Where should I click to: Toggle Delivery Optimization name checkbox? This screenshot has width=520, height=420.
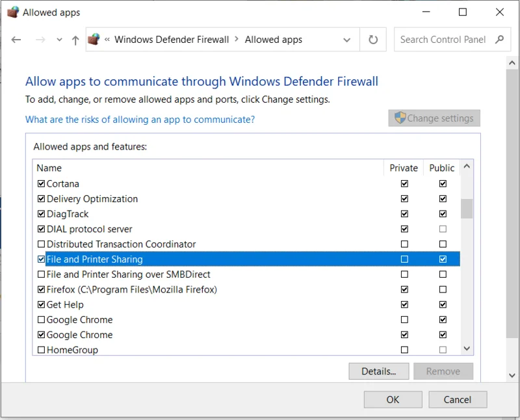(x=41, y=199)
